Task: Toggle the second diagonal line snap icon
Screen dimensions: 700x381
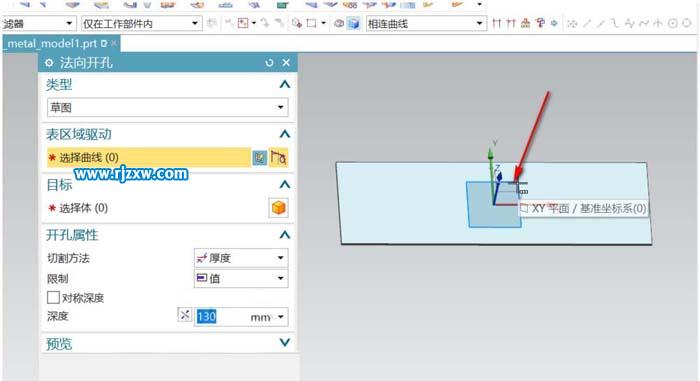Action: tap(601, 24)
